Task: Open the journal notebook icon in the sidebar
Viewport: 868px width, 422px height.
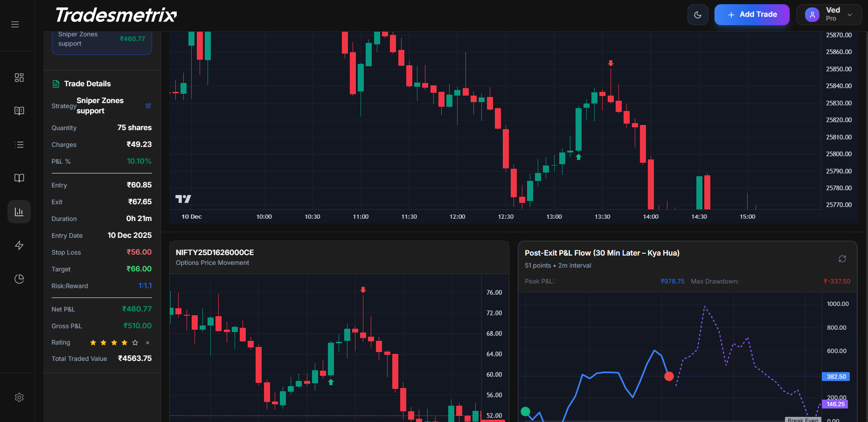Action: coord(19,111)
